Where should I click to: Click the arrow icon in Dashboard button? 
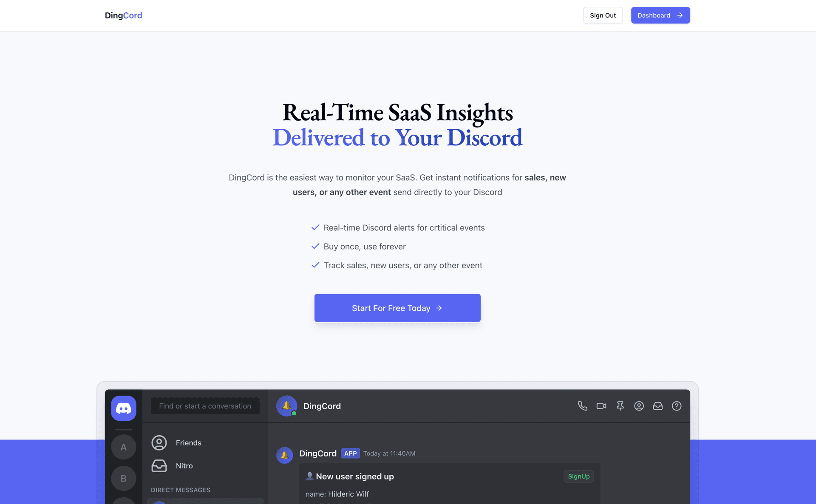click(680, 15)
